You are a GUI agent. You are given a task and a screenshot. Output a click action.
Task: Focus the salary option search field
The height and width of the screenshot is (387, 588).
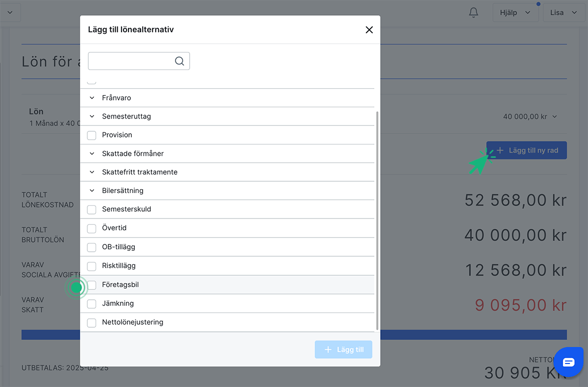click(130, 61)
